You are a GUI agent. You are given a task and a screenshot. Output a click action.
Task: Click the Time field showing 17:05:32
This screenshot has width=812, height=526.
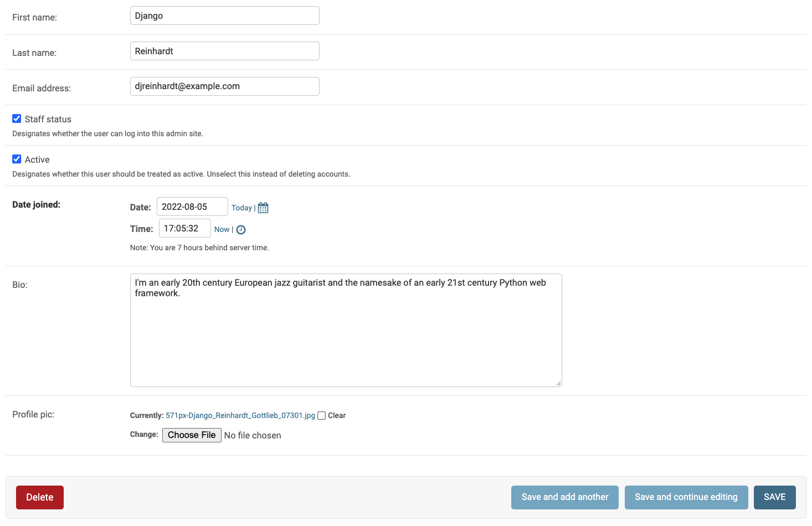(x=184, y=228)
